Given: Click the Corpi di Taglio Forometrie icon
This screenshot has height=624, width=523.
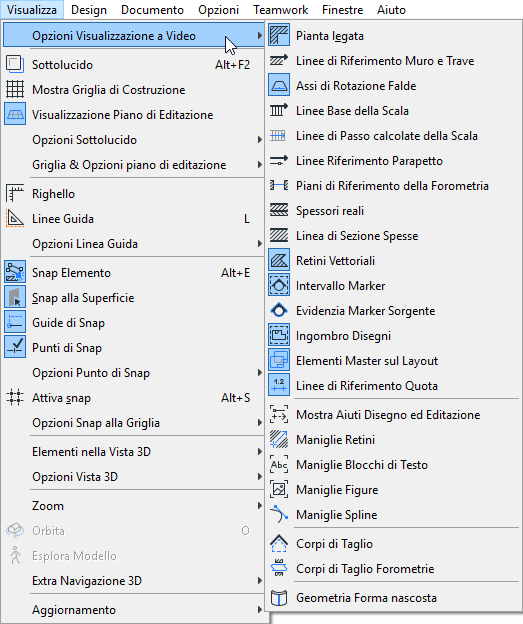Looking at the screenshot, I should click(279, 568).
